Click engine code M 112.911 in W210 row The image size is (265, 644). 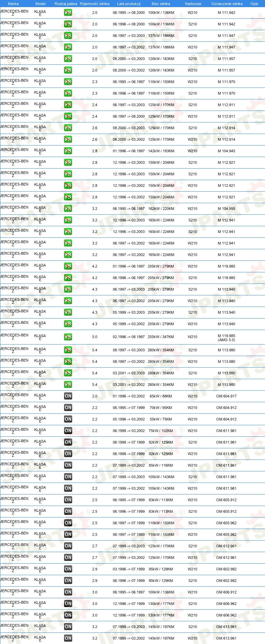226,116
